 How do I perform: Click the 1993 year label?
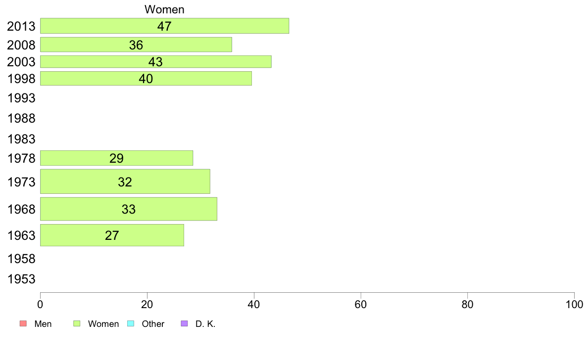(x=21, y=98)
